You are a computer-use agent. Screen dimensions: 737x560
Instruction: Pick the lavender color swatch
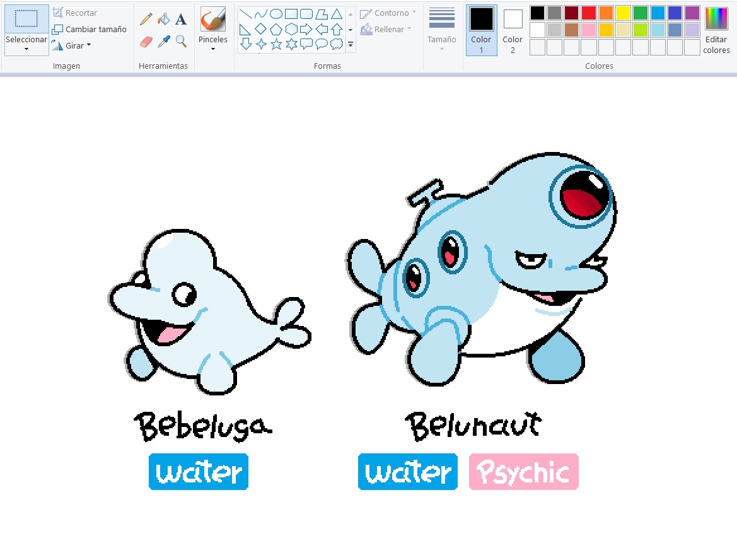tap(692, 30)
